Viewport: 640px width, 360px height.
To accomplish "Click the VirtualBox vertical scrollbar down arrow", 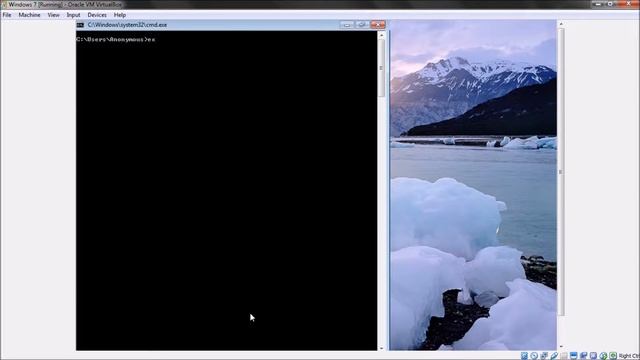I will [561, 347].
